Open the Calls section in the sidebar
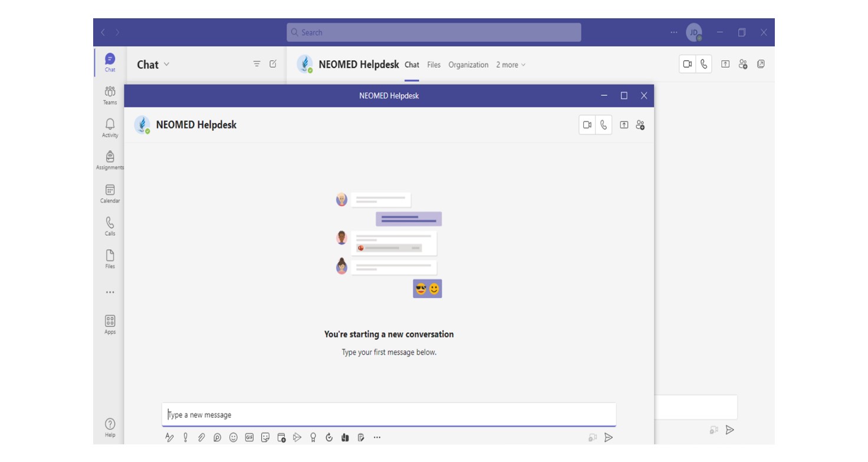This screenshot has height=462, width=868. 110,226
